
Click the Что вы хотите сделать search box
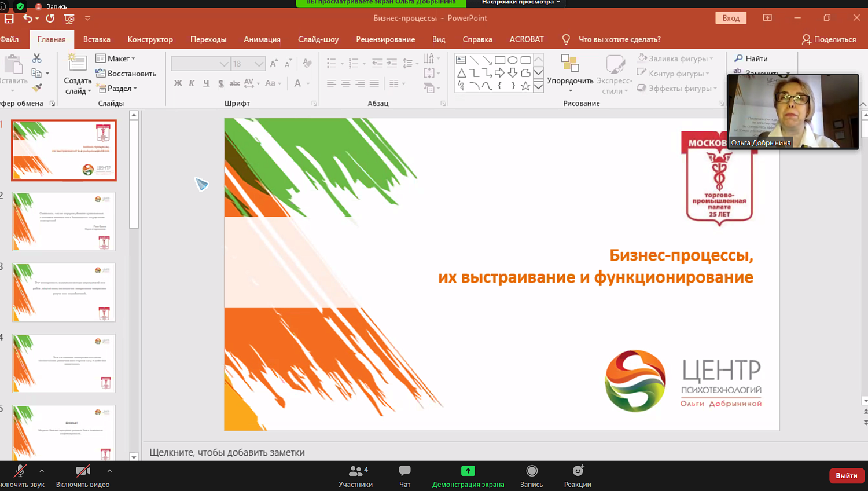[x=619, y=39]
